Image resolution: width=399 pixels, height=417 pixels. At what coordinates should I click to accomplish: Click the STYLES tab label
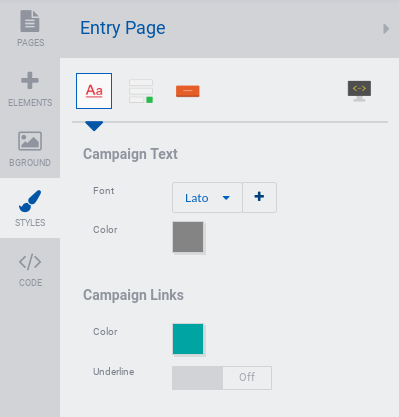[30, 223]
